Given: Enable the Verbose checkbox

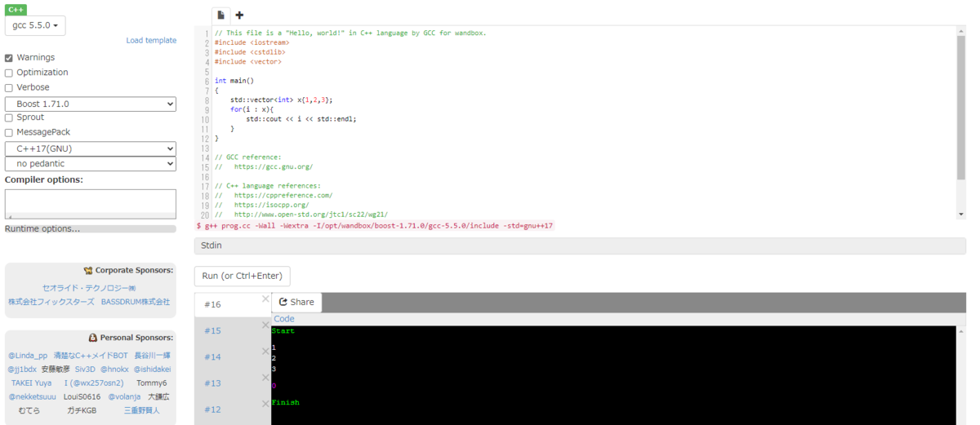Looking at the screenshot, I should click(9, 87).
